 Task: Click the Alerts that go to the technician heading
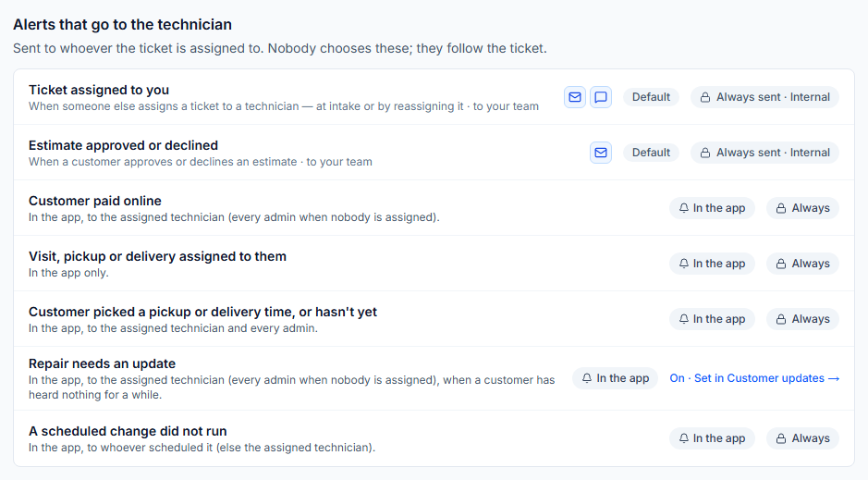(122, 24)
